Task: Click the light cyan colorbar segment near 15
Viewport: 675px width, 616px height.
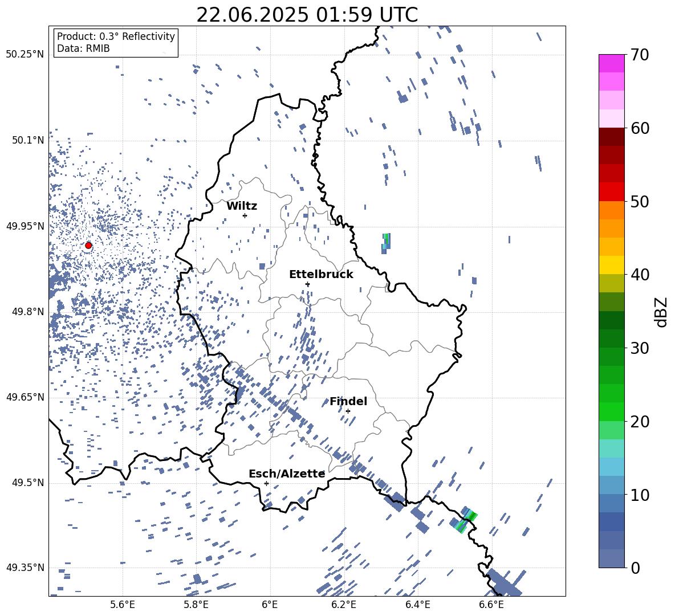Action: coord(611,448)
